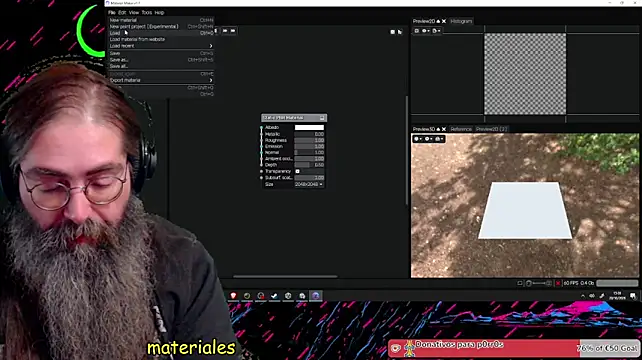Open the Albedo white color swatch
642x360 pixels.
pyautogui.click(x=309, y=127)
